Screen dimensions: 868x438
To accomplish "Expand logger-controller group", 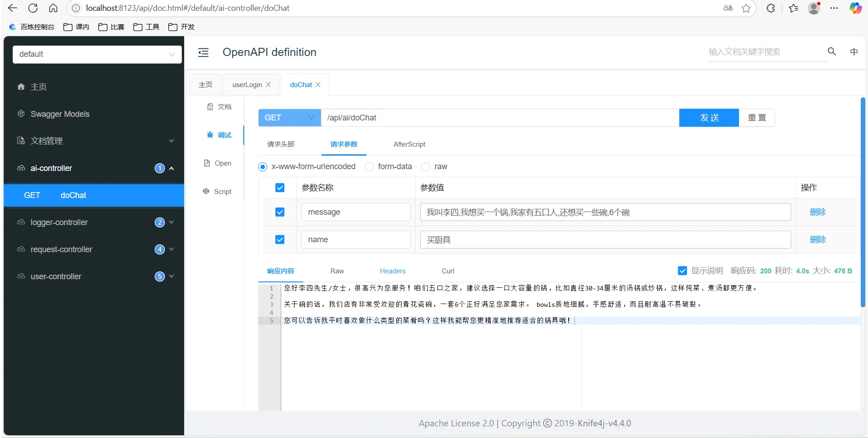I will click(94, 222).
